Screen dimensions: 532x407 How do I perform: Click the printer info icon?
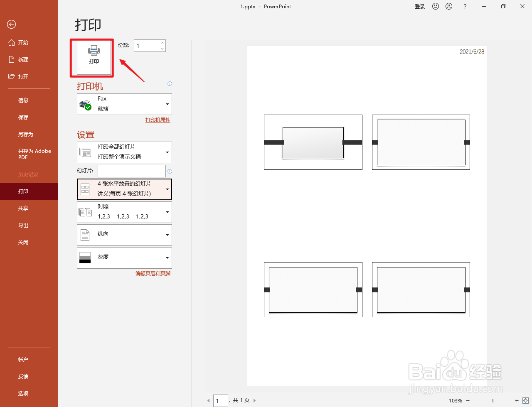[x=170, y=84]
